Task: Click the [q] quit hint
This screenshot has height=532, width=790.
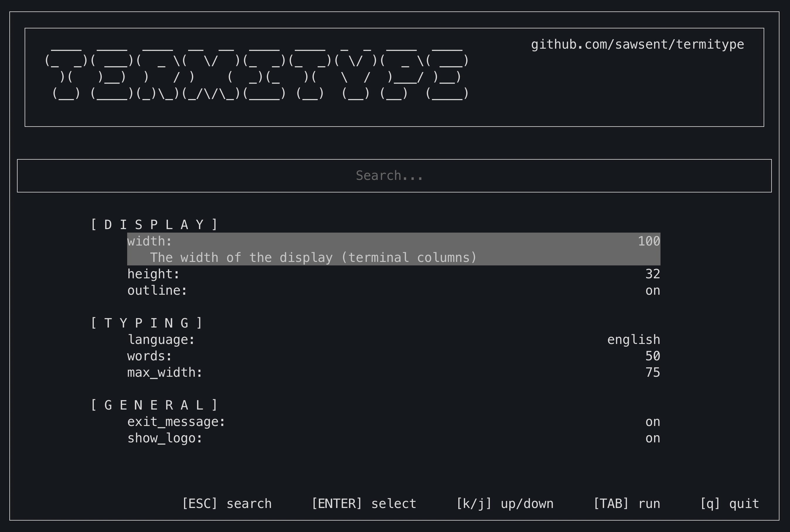Action: pyautogui.click(x=730, y=504)
